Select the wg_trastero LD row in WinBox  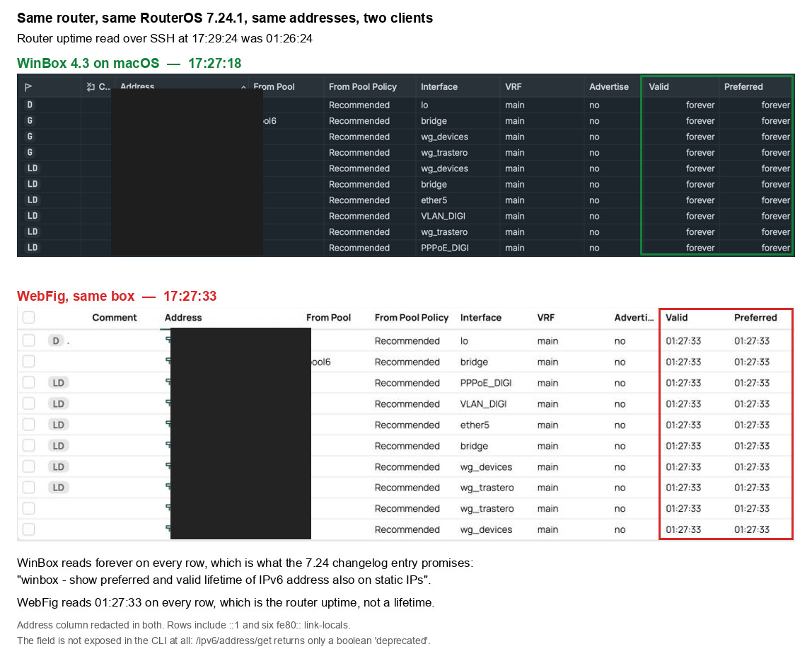405,231
